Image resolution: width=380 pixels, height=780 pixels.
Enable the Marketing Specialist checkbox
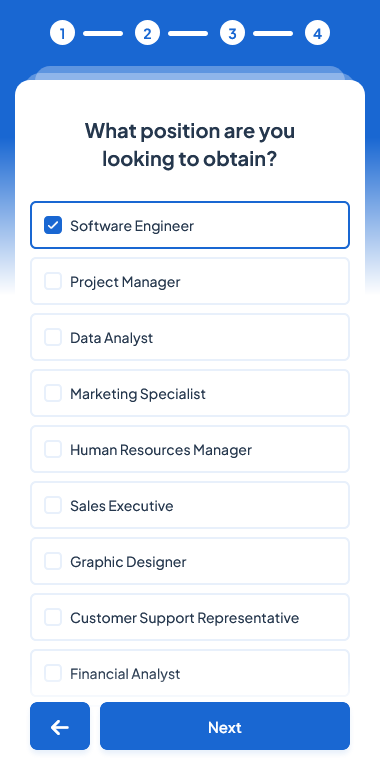click(x=53, y=393)
